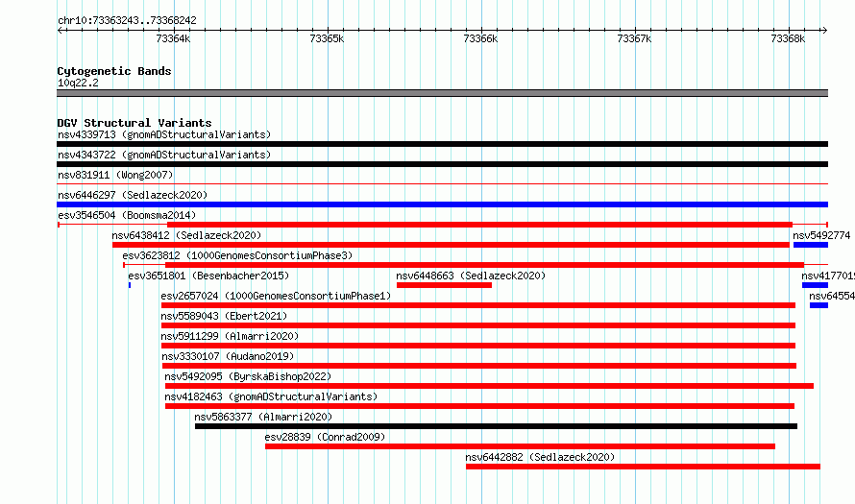Select the nsv5492095 (ByrskaBishop2022) label
This screenshot has width=855, height=504.
(248, 376)
